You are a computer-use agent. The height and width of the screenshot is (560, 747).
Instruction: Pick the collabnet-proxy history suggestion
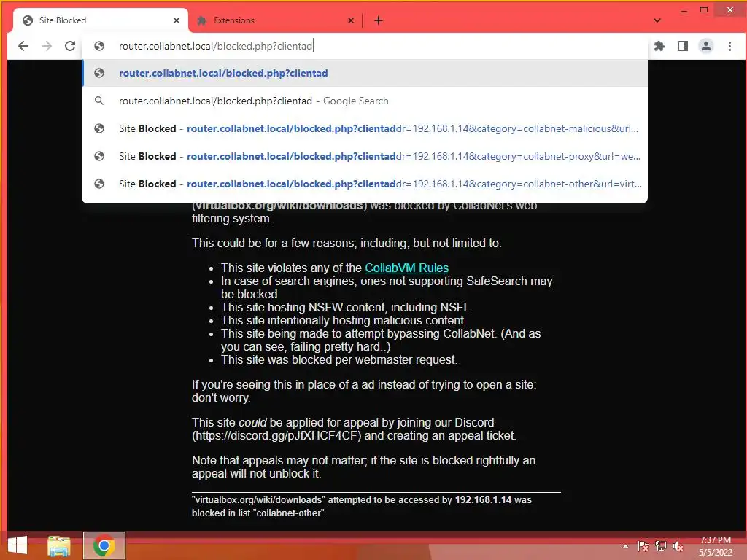click(x=365, y=156)
